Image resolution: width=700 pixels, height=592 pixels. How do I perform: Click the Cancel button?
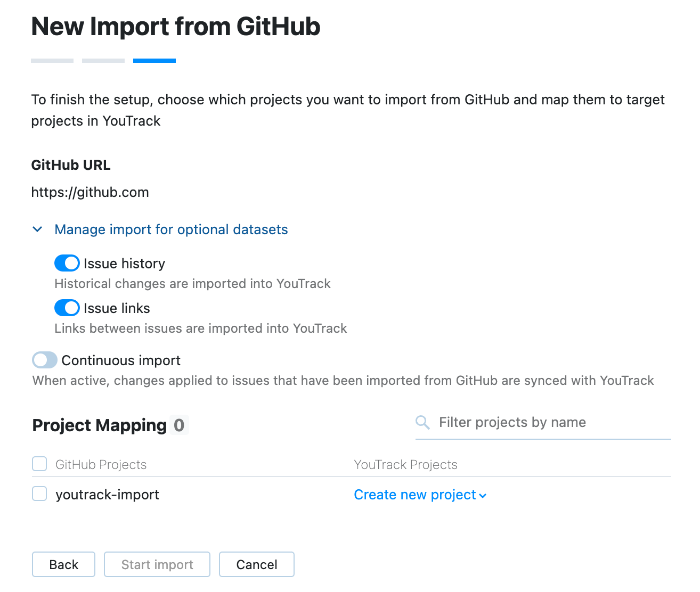coord(256,564)
